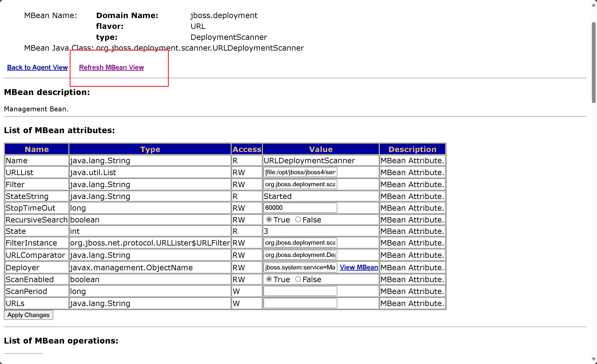Click the empty URLs input field
Viewport: 597px width, 364px height.
300,303
